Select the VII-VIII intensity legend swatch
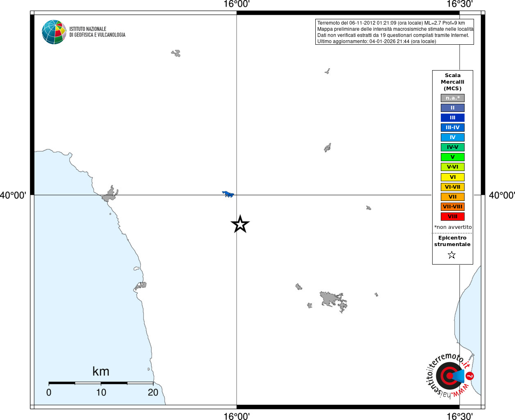Viewport: 515px width, 420px height. click(453, 207)
